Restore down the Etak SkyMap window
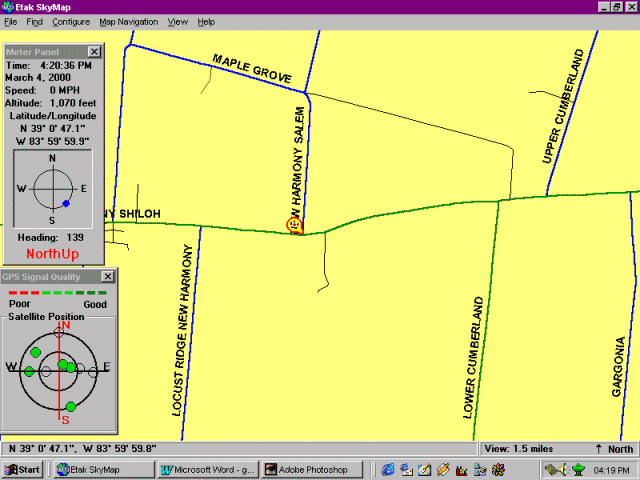Screen dimensions: 640x480 (x=617, y=7)
